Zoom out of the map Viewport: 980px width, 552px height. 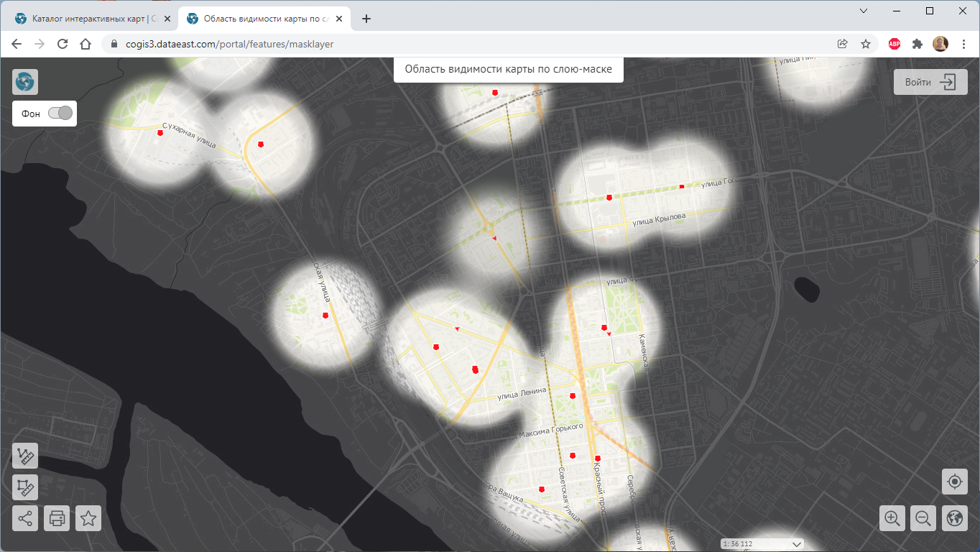[x=923, y=518]
